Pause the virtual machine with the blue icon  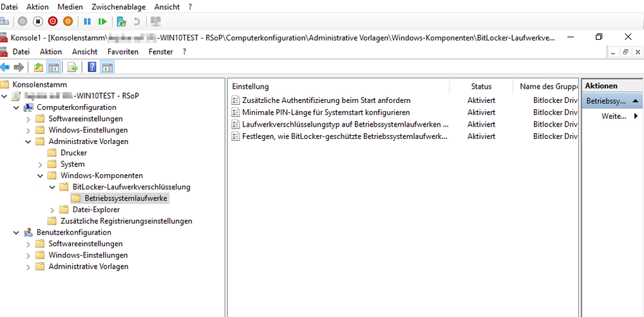pyautogui.click(x=87, y=21)
